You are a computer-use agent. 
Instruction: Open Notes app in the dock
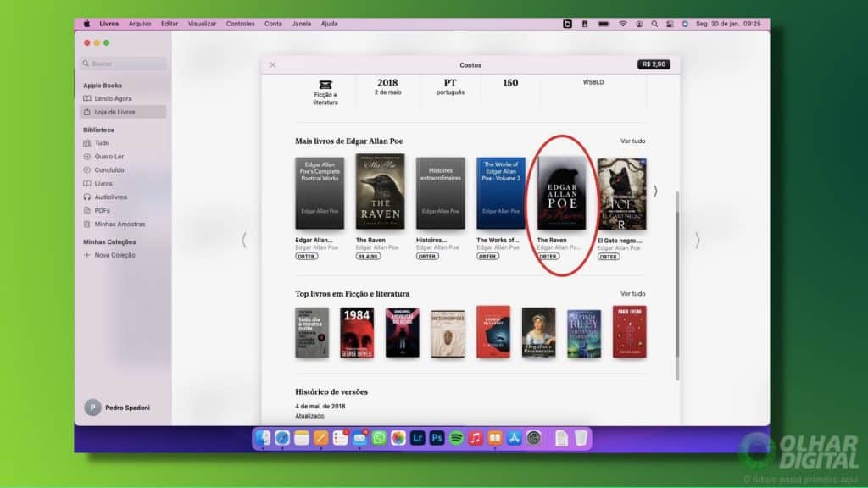click(x=302, y=438)
